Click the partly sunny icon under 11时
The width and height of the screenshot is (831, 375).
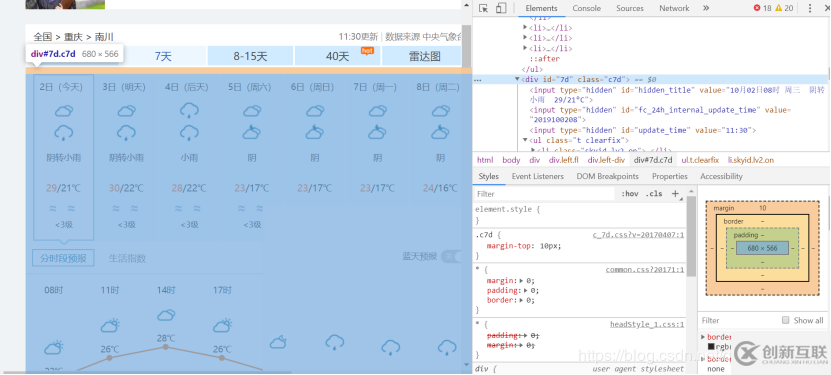pos(110,326)
